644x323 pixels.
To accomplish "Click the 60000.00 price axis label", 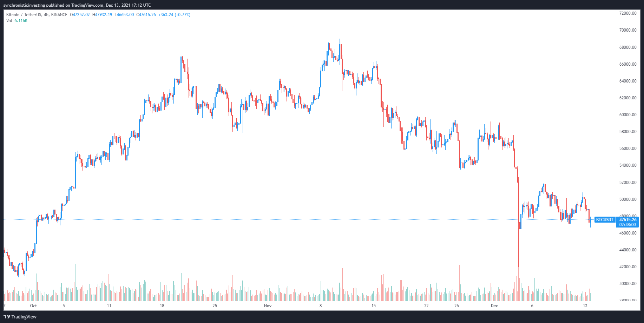I will click(628, 115).
